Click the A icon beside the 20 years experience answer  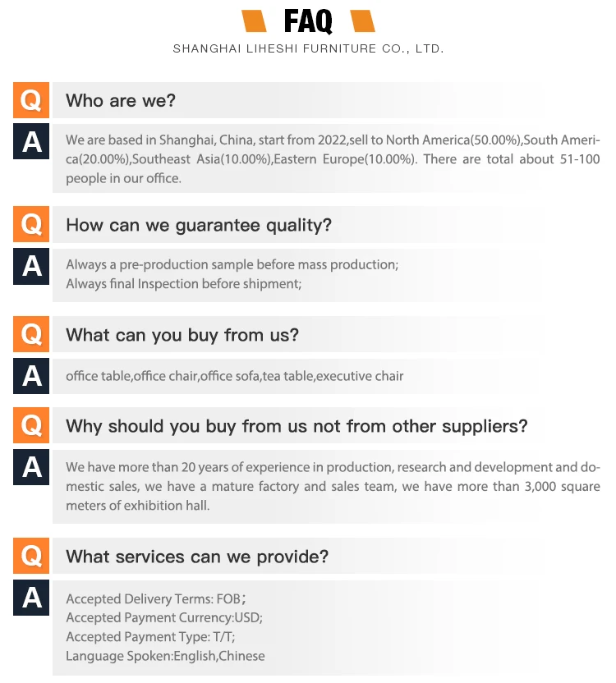point(31,467)
